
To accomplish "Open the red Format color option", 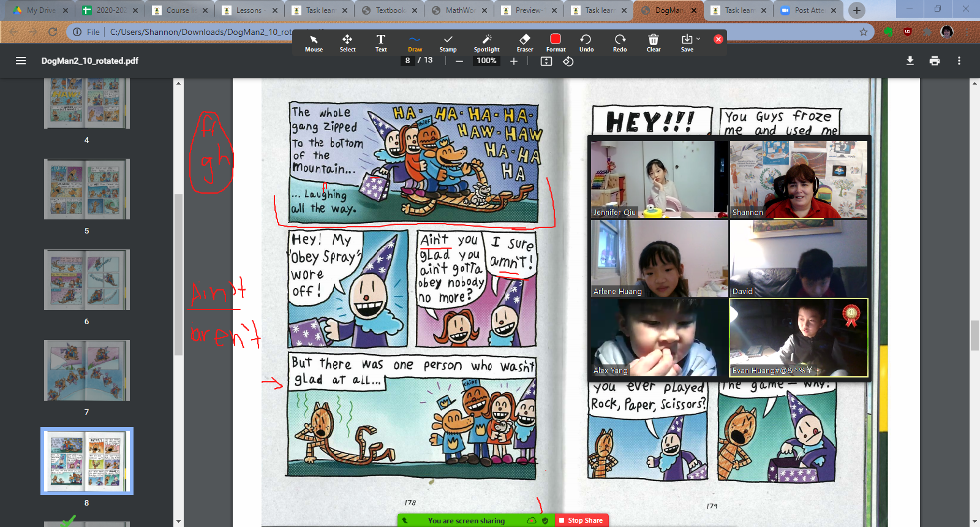I will click(x=556, y=43).
